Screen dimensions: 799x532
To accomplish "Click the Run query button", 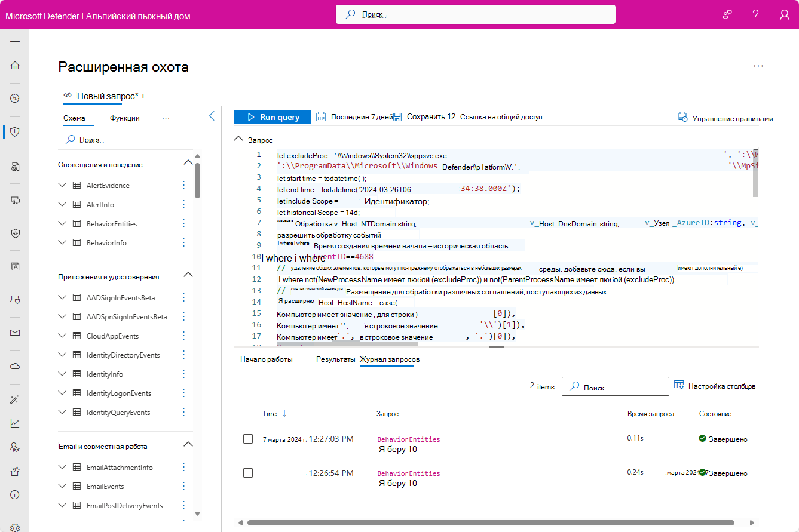I will tap(273, 117).
